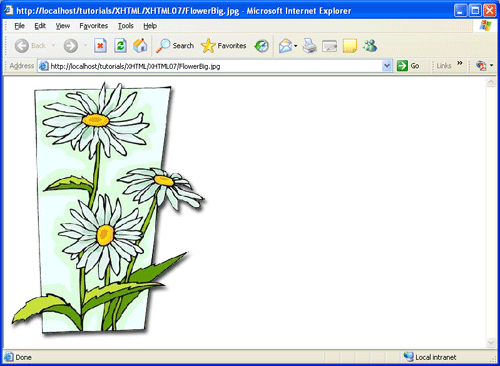Expand the address bar dropdown
500x366 pixels.
pos(387,66)
